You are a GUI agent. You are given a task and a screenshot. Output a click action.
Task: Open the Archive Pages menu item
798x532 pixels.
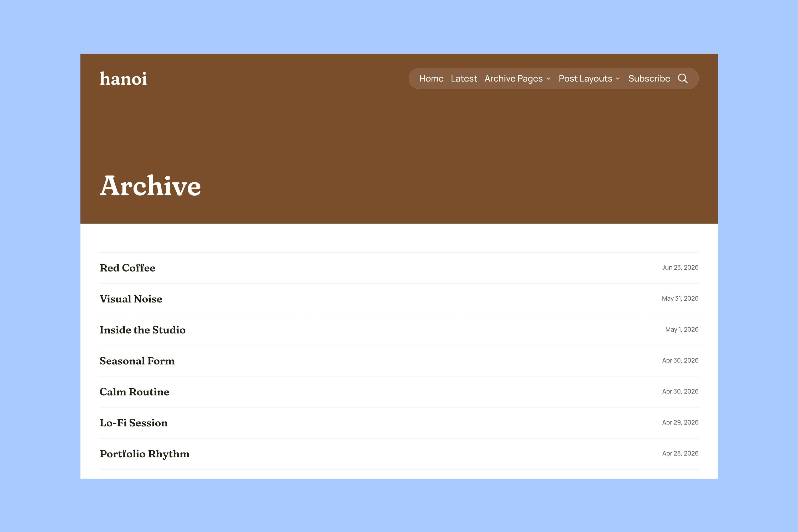(513, 79)
